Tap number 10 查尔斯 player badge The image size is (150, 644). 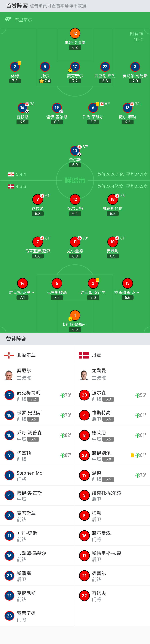tap(75, 150)
